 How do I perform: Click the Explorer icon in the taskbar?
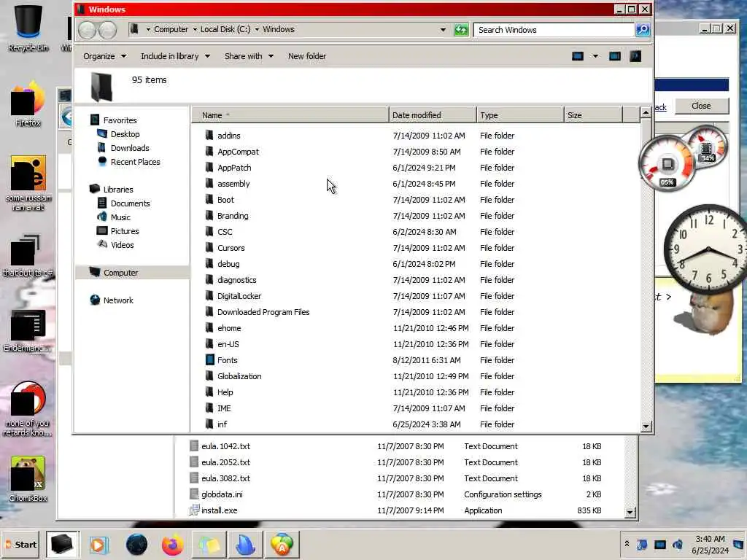62,544
